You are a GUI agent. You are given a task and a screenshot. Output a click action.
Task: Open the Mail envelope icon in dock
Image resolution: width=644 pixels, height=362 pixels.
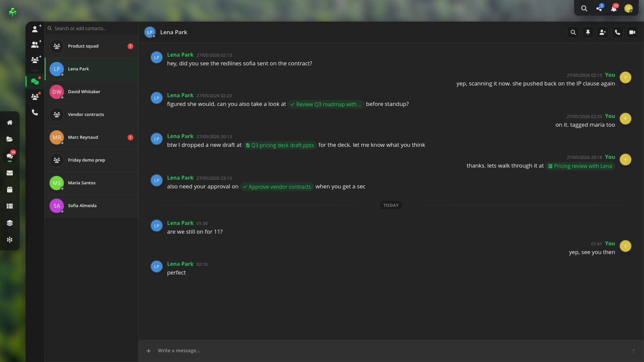(10, 173)
